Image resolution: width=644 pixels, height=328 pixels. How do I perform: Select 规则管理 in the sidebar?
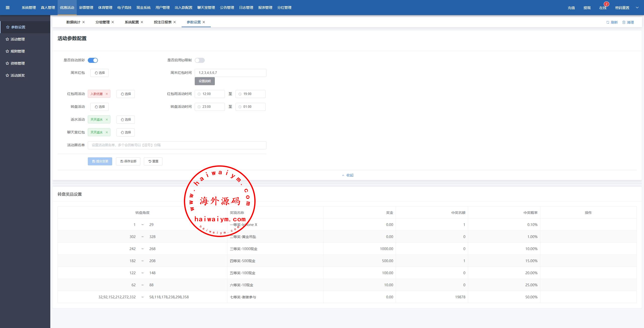[x=18, y=51]
